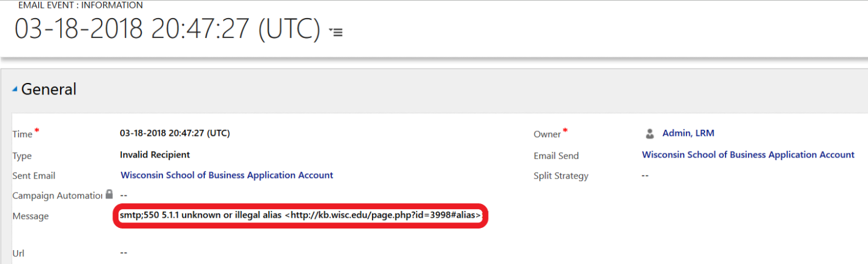The image size is (868, 264).
Task: Click the Owner person icon
Action: tap(650, 134)
